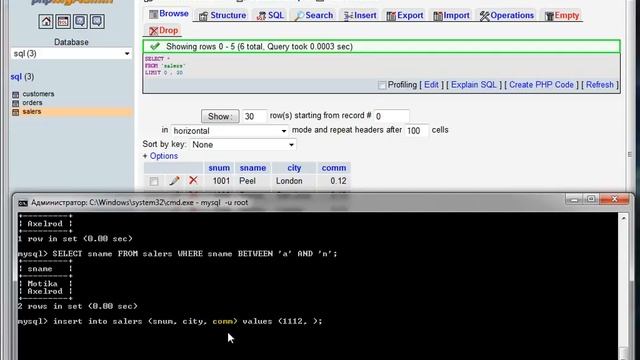The width and height of the screenshot is (640, 360).
Task: Open the Insert tab
Action: tap(360, 16)
